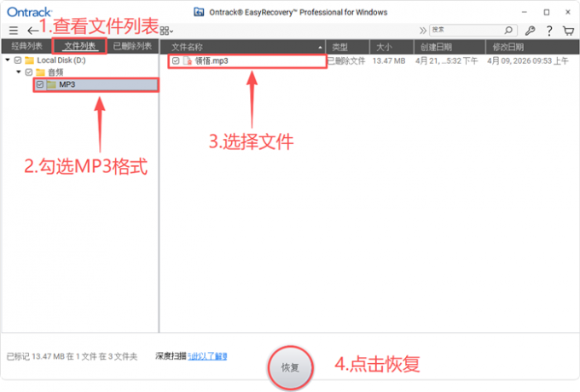Open the deep scan learn-more link
This screenshot has width=580, height=392.
(207, 356)
